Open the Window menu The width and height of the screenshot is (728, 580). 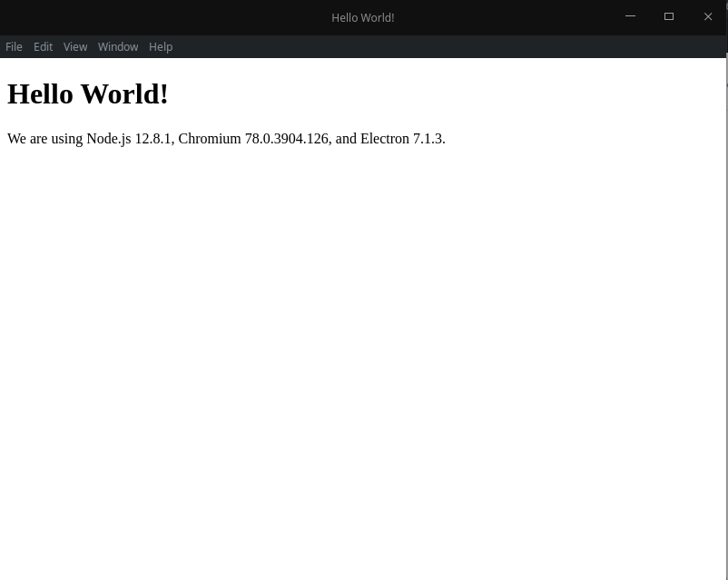[x=118, y=47]
